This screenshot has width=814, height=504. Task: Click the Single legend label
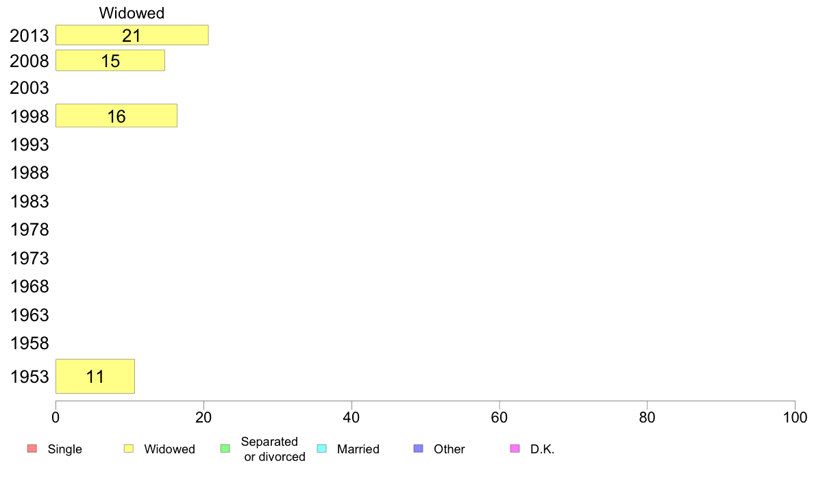65,449
